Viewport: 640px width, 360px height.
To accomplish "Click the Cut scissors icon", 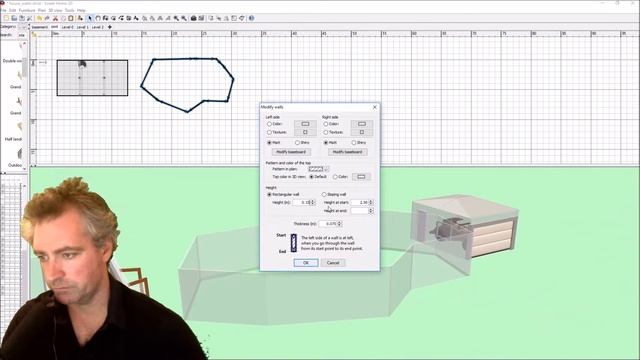I will tap(55, 18).
